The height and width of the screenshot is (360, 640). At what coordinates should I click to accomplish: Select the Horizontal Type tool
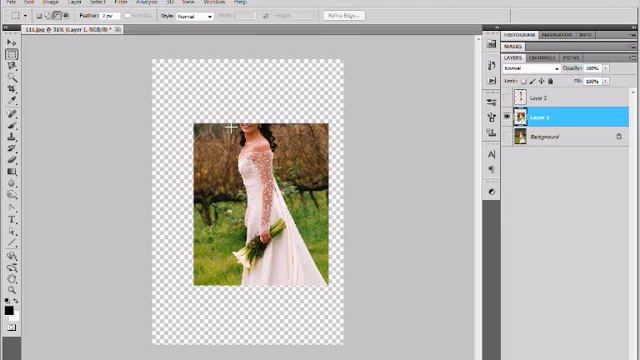click(x=11, y=220)
